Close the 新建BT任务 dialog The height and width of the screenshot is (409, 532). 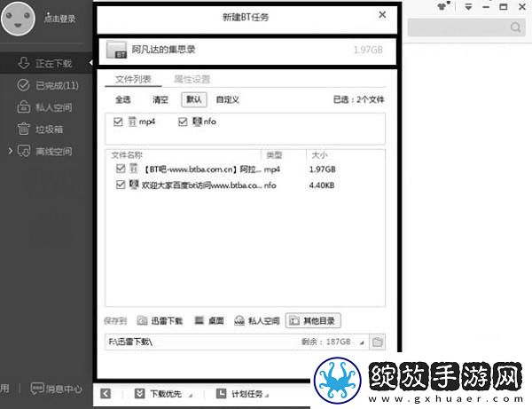point(382,14)
